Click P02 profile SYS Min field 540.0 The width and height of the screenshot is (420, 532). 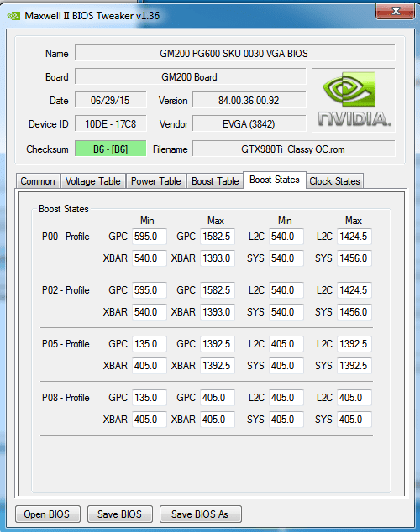pos(286,312)
